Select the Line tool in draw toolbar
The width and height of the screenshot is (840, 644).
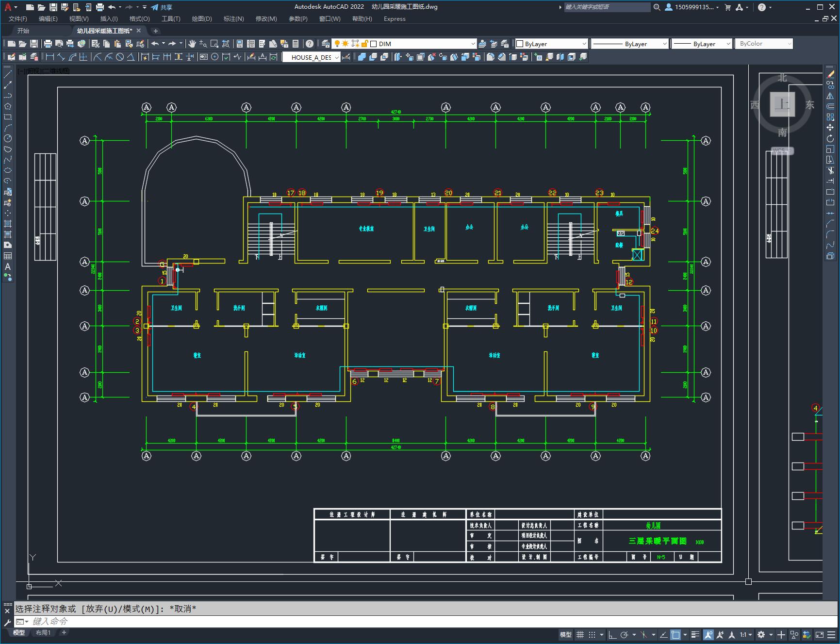point(8,74)
